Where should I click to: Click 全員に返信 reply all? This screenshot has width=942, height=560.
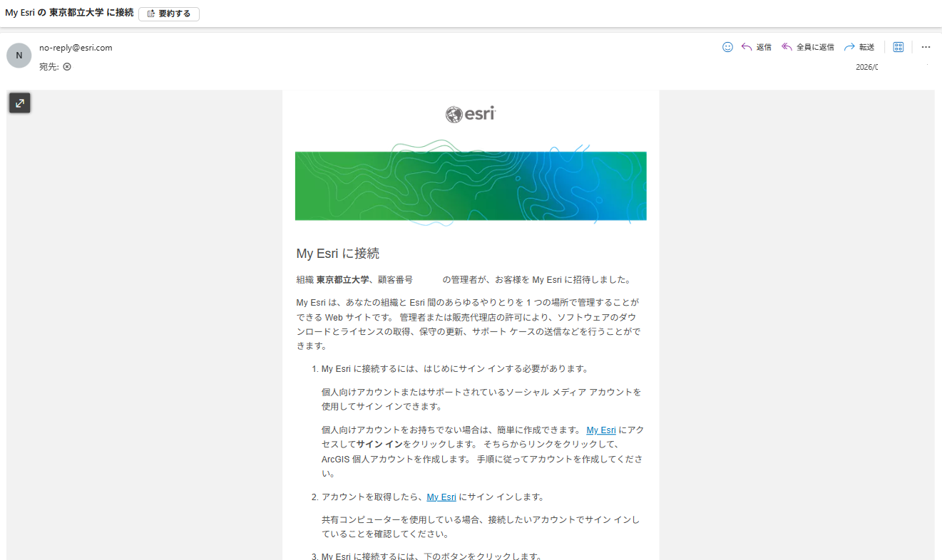[808, 47]
